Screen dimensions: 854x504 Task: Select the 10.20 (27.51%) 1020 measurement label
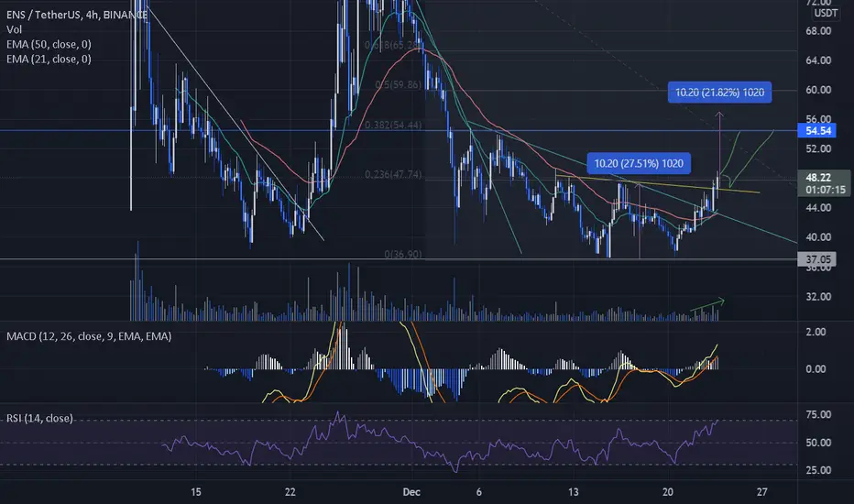click(639, 163)
